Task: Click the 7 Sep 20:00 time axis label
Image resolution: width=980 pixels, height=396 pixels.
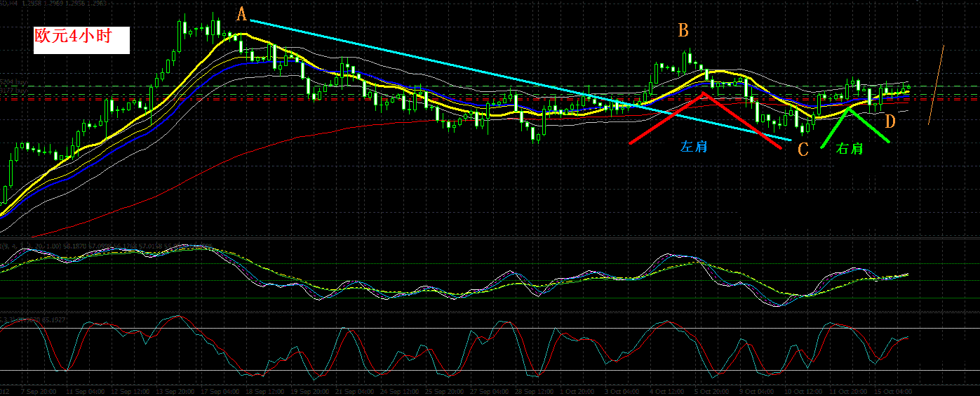Action: tap(39, 390)
